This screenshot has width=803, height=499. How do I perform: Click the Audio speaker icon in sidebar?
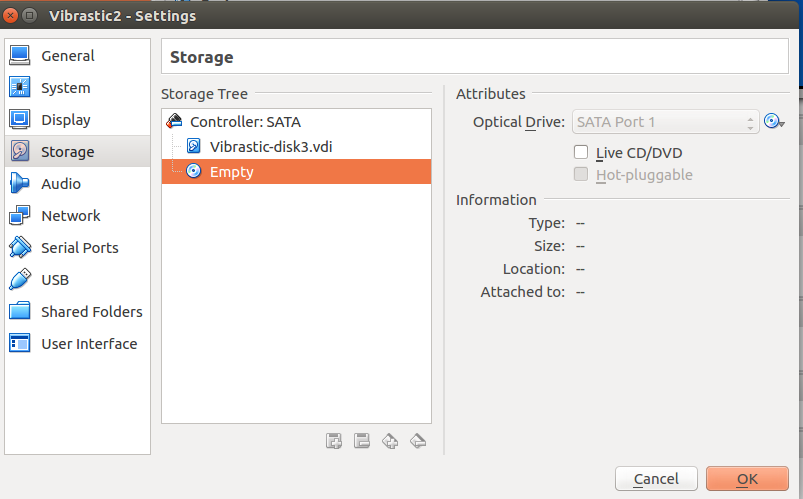coord(20,184)
